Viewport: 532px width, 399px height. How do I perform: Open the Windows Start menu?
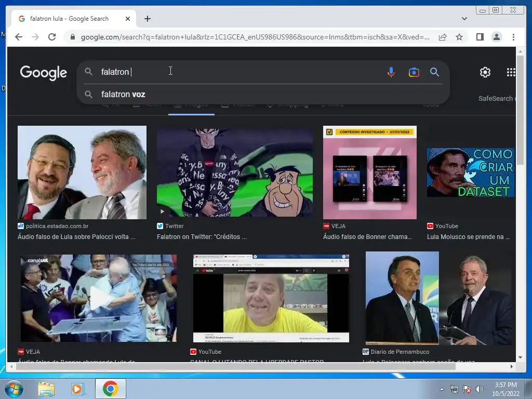[x=13, y=389]
